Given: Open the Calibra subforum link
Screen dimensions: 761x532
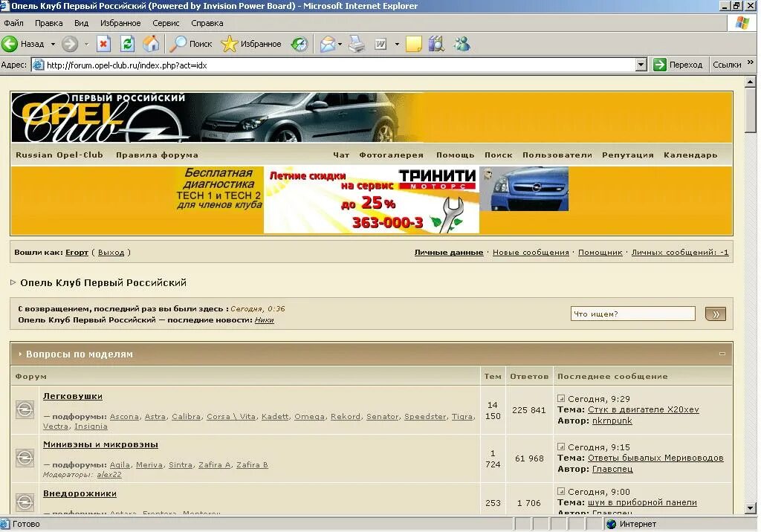Looking at the screenshot, I should pos(186,417).
